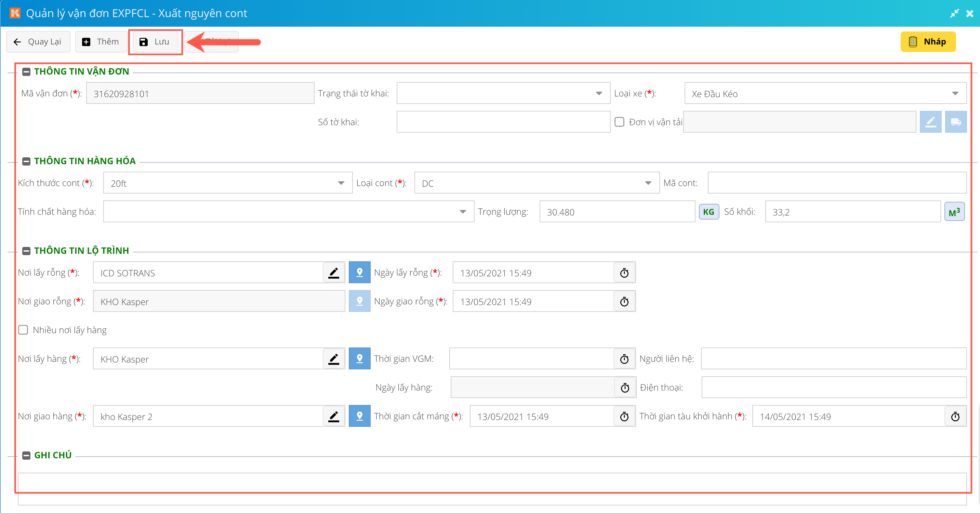The width and height of the screenshot is (980, 513).
Task: Collapse THÔNG TIN VẬN ĐƠN section
Action: tap(26, 71)
